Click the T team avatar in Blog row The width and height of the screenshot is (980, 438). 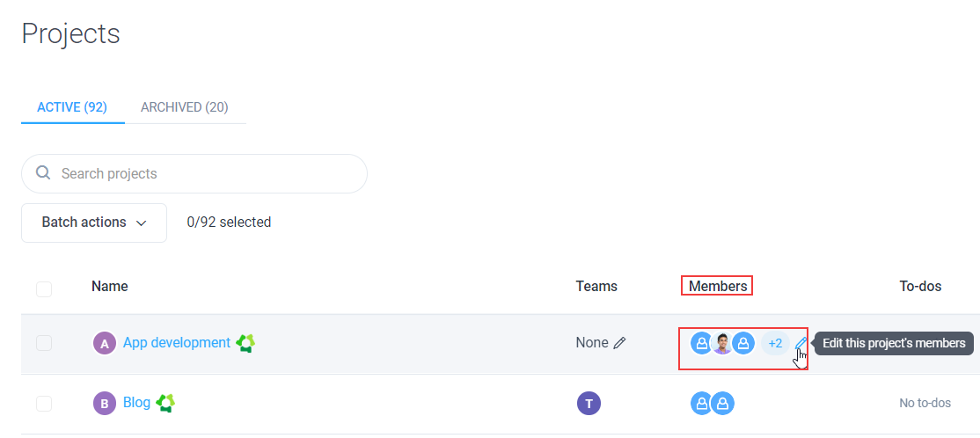pyautogui.click(x=589, y=403)
